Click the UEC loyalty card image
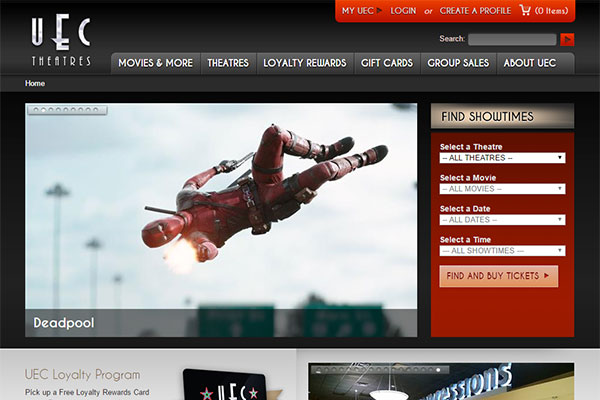600x400 pixels. [x=223, y=386]
